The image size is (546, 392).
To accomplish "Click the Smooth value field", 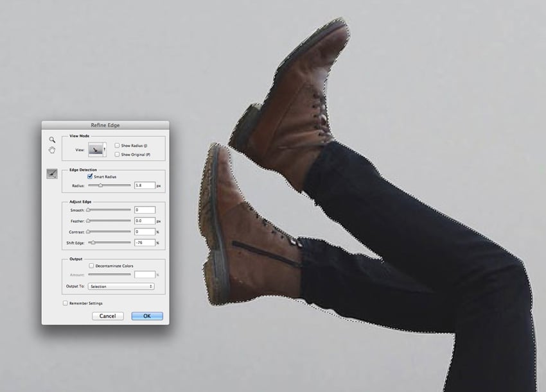I will [145, 210].
